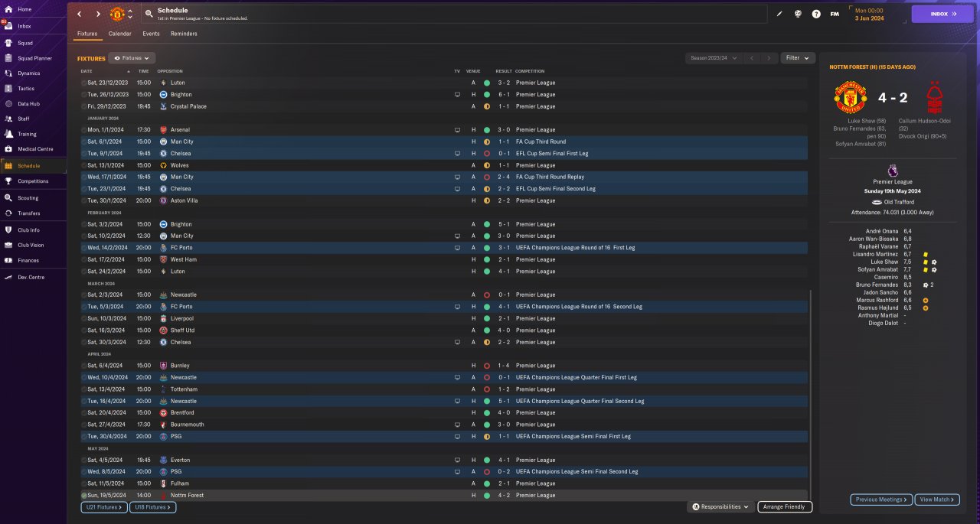
Task: Open the Fixtures view dropdown
Action: 132,58
